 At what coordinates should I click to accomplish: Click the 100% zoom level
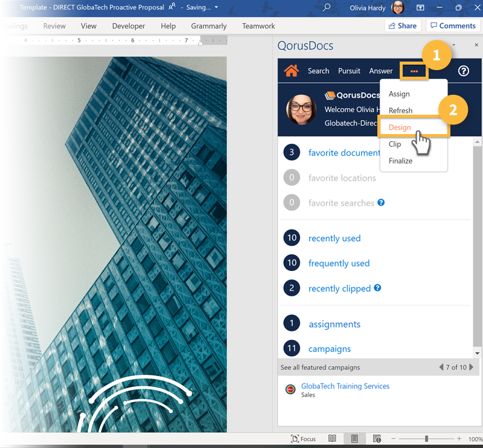pyautogui.click(x=475, y=439)
